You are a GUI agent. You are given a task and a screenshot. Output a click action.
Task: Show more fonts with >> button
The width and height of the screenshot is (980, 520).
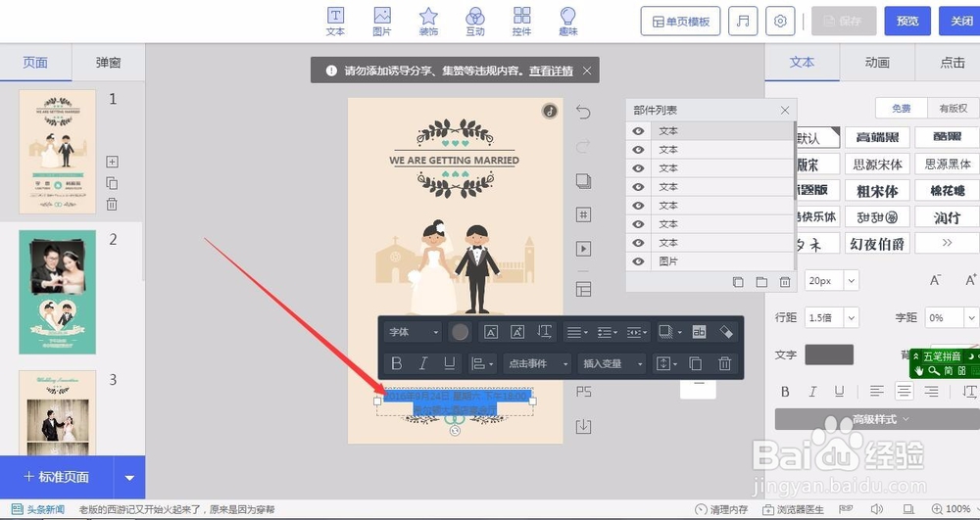coord(947,243)
